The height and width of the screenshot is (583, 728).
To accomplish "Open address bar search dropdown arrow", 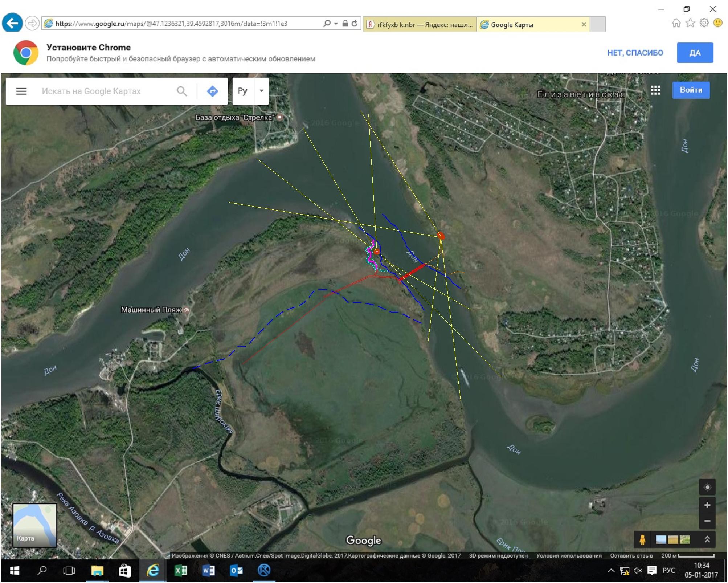I will click(x=336, y=24).
